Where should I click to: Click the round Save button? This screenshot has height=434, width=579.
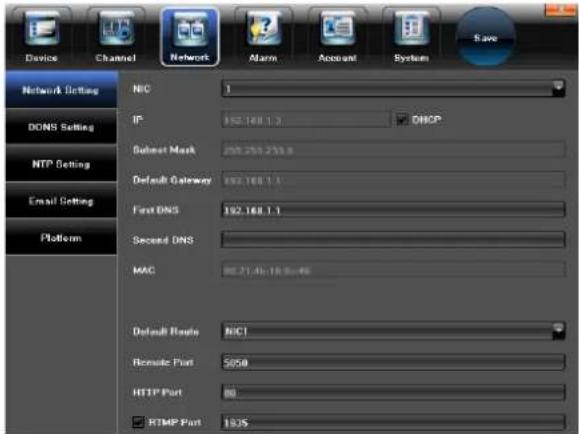(x=486, y=38)
